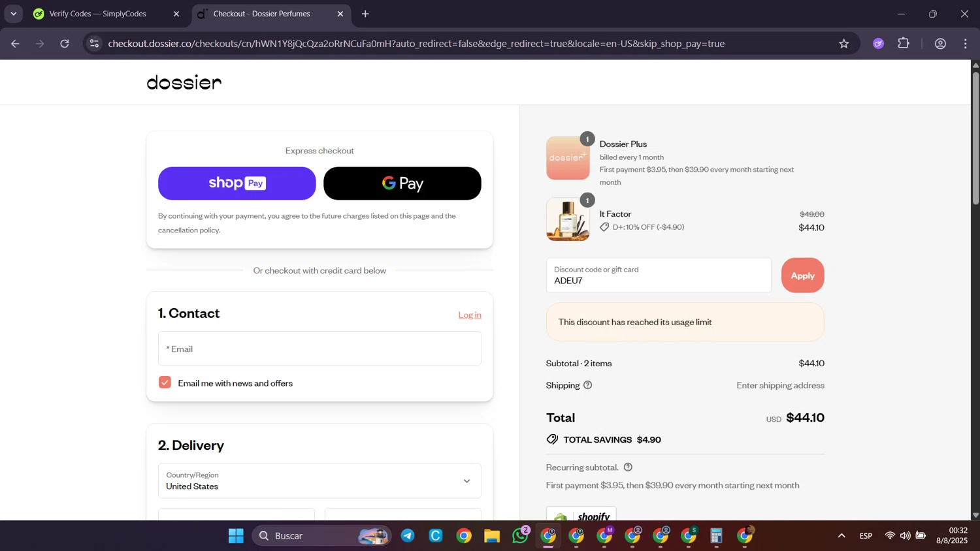980x551 pixels.
Task: Open Calculator from the taskbar
Action: (x=717, y=536)
